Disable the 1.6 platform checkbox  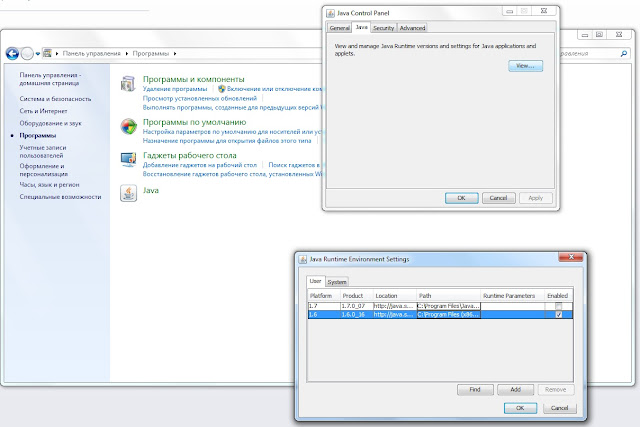(558, 314)
